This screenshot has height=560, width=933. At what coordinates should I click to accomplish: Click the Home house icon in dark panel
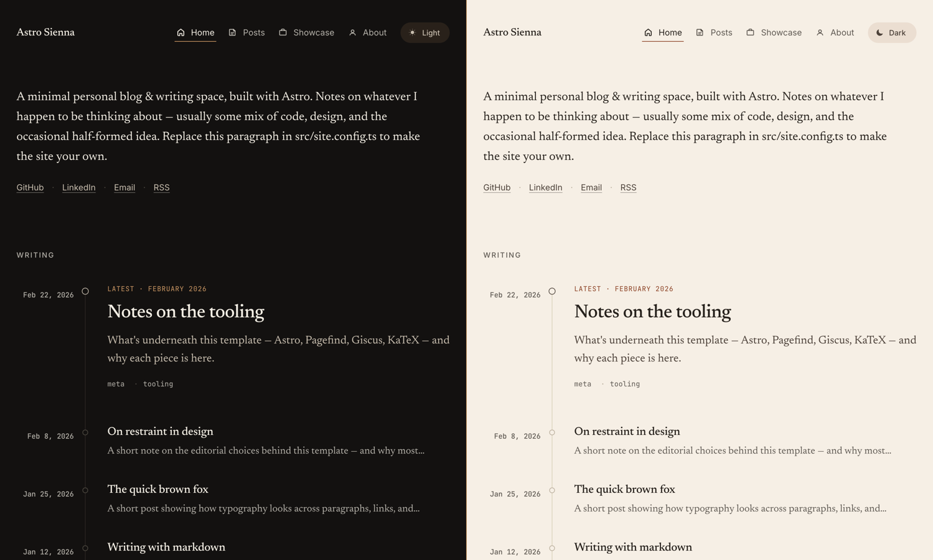[181, 32]
